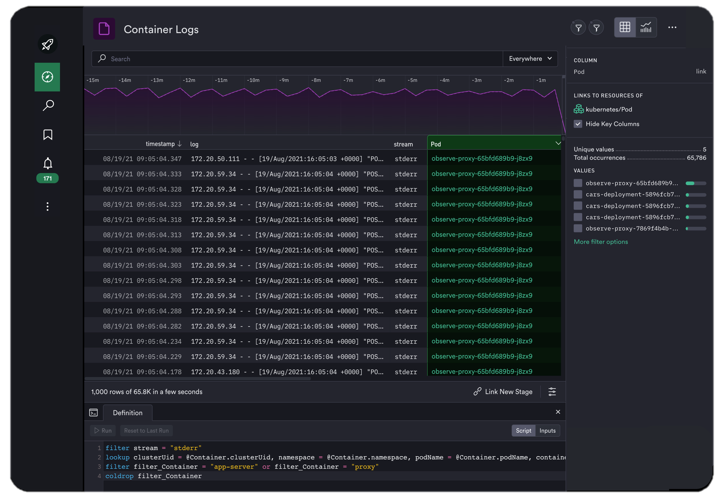The height and width of the screenshot is (499, 720).
Task: Click the -8m marker on timeline chart
Action: (x=316, y=80)
